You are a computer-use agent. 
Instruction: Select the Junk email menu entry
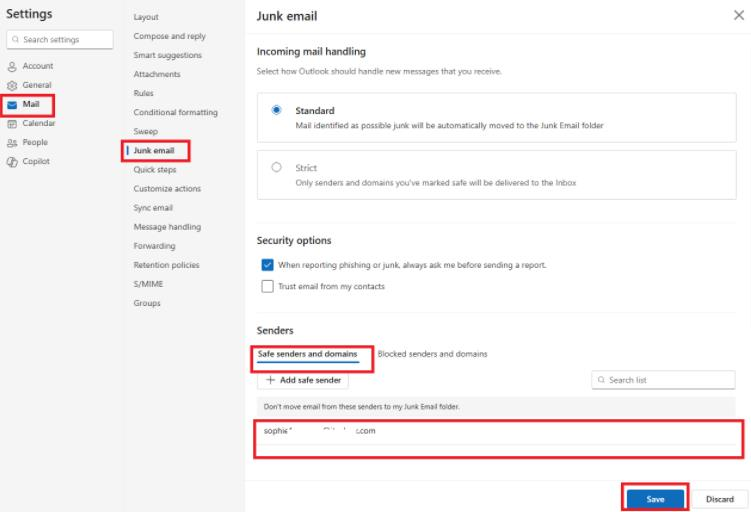pyautogui.click(x=154, y=150)
